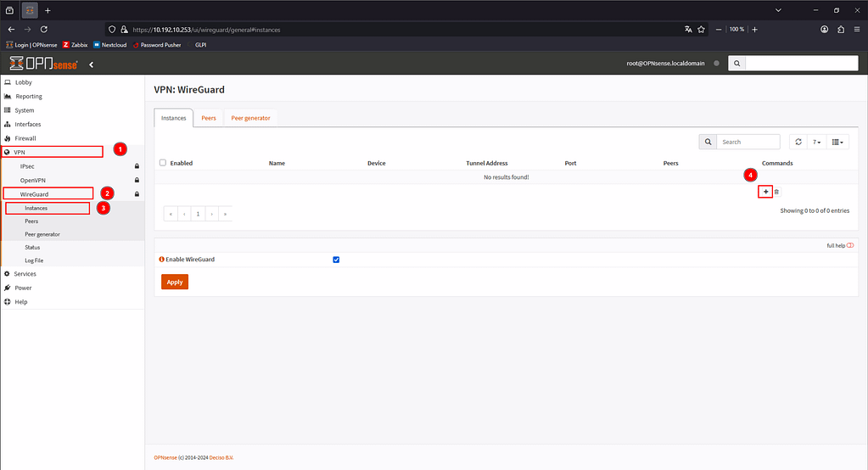Open the rows-per-page dropdown showing 7
This screenshot has height=470, width=868.
coord(815,142)
